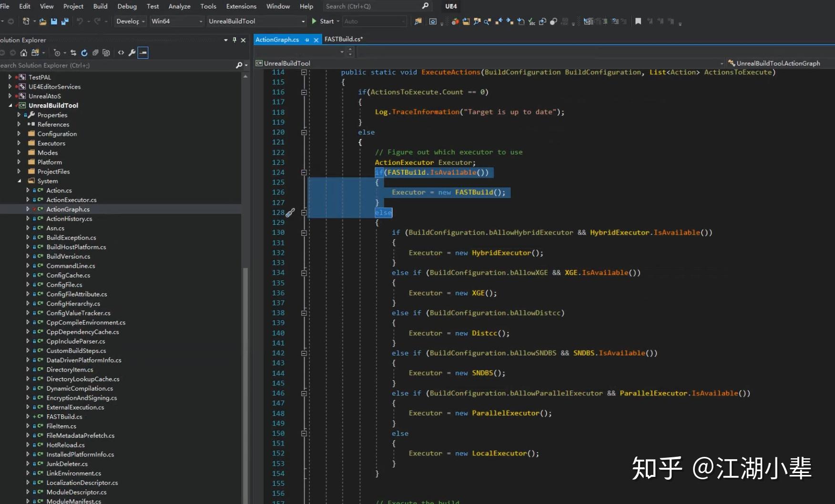Screen dimensions: 835x504
Task: Collapse All items in Solution Explorer
Action: [x=95, y=53]
